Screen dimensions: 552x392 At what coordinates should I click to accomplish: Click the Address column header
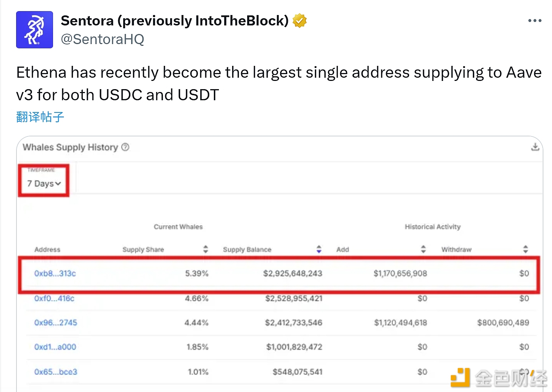point(47,250)
